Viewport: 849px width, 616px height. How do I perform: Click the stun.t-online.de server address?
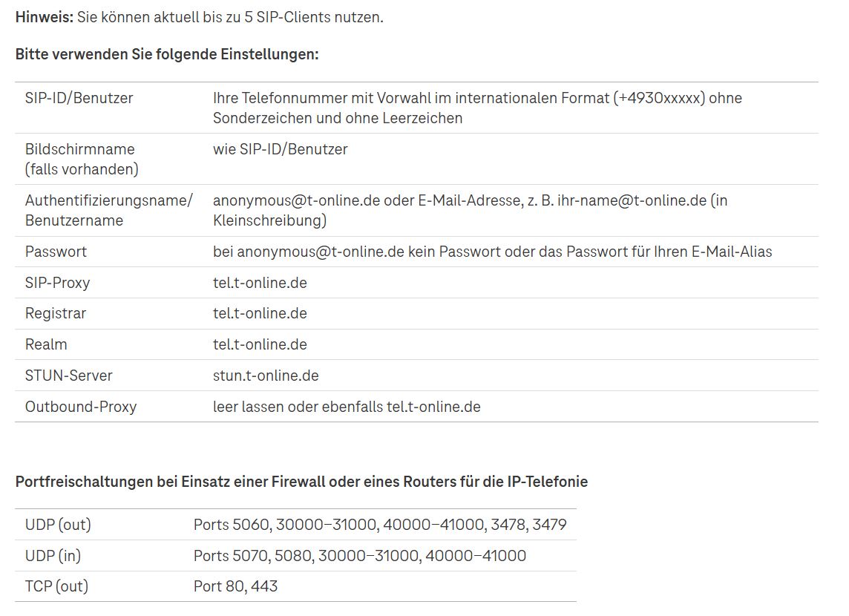[x=266, y=376]
